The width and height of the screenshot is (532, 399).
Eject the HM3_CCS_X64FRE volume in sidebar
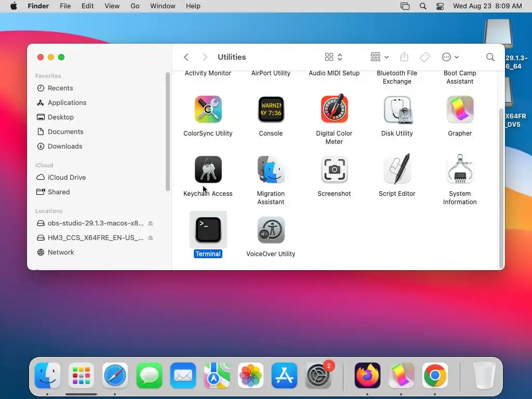151,238
